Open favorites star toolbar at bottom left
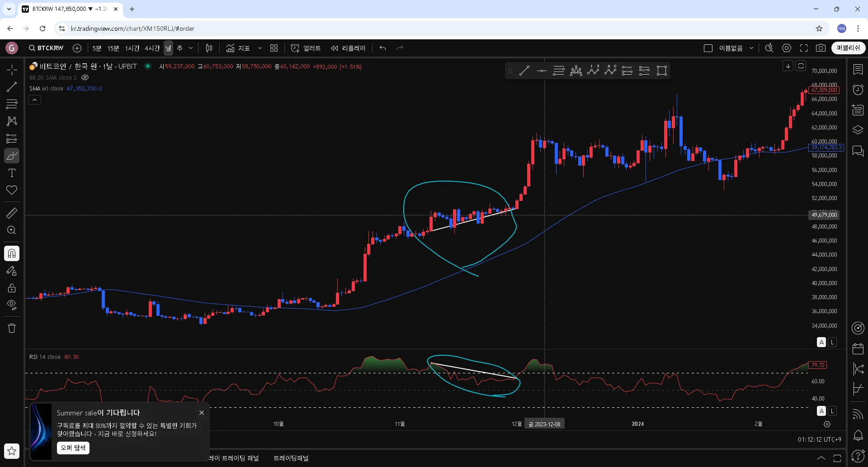This screenshot has height=467, width=868. pyautogui.click(x=12, y=451)
